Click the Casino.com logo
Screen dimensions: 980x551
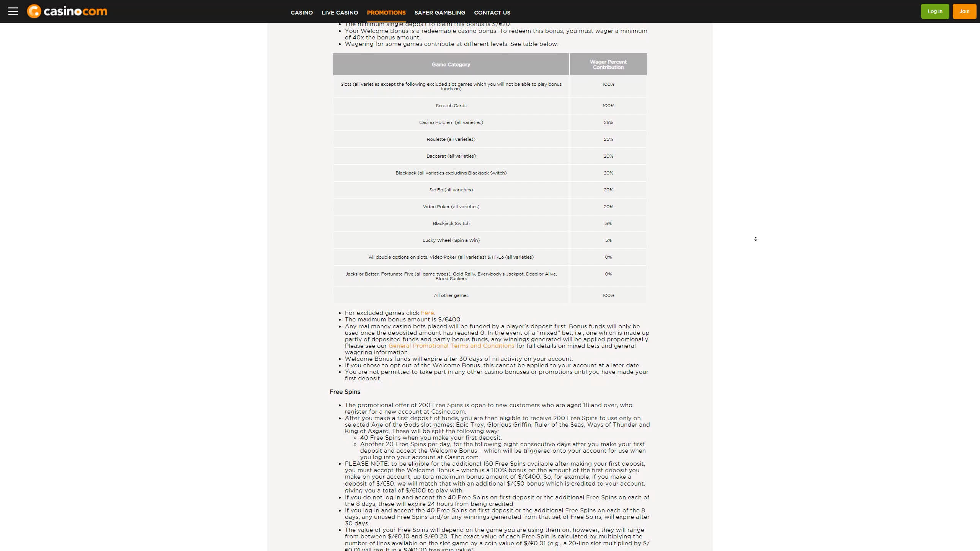67,11
